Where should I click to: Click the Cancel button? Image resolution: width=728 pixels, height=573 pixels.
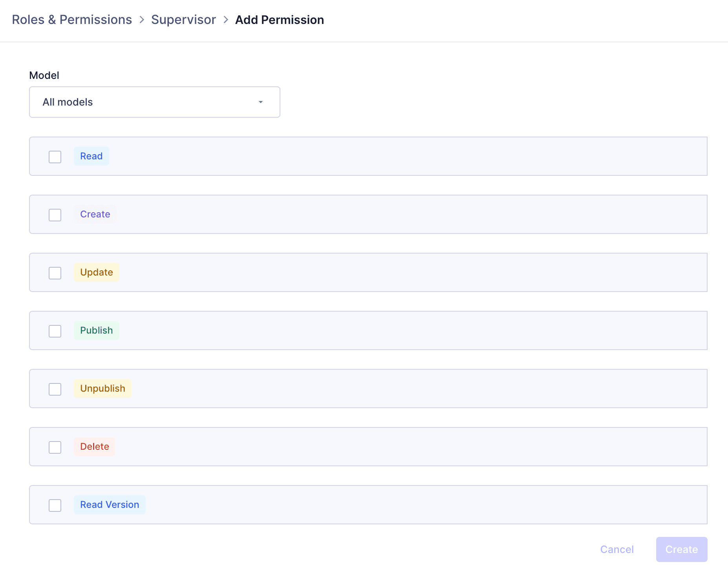coord(617,549)
